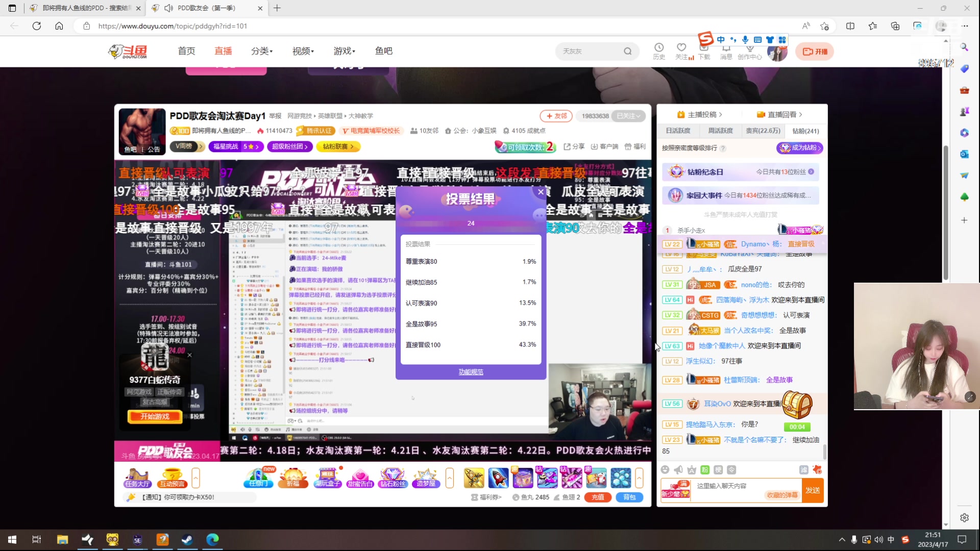Toggle the 粉 fan badge display
This screenshot has height=551, width=980.
coord(704,469)
